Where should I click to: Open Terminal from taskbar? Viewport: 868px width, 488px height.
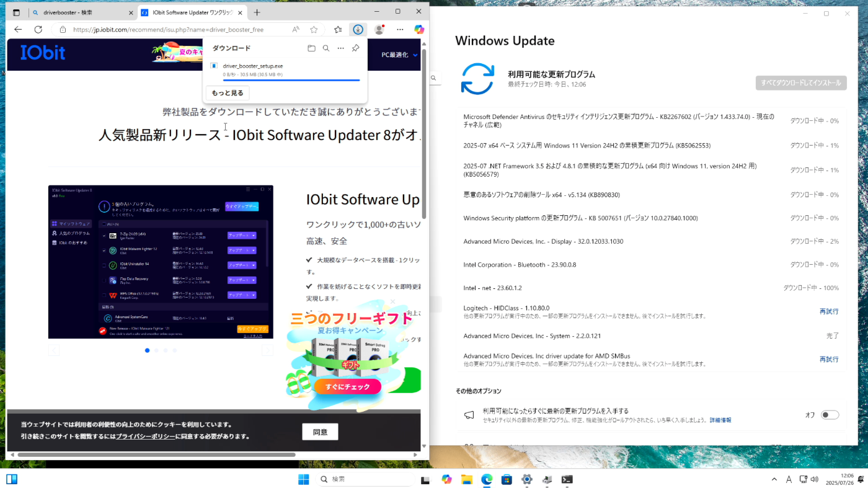coord(567,479)
